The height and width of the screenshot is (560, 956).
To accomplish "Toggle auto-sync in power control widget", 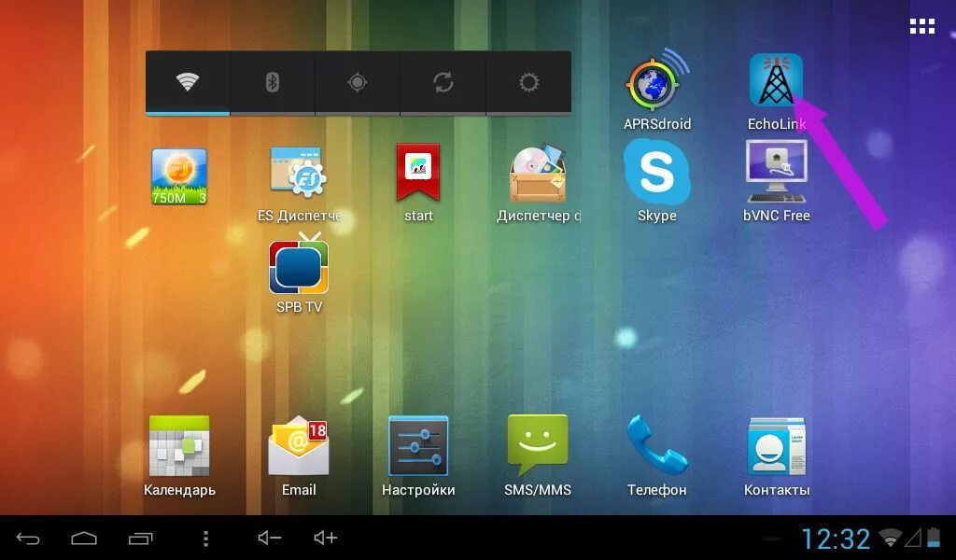I will click(x=443, y=83).
